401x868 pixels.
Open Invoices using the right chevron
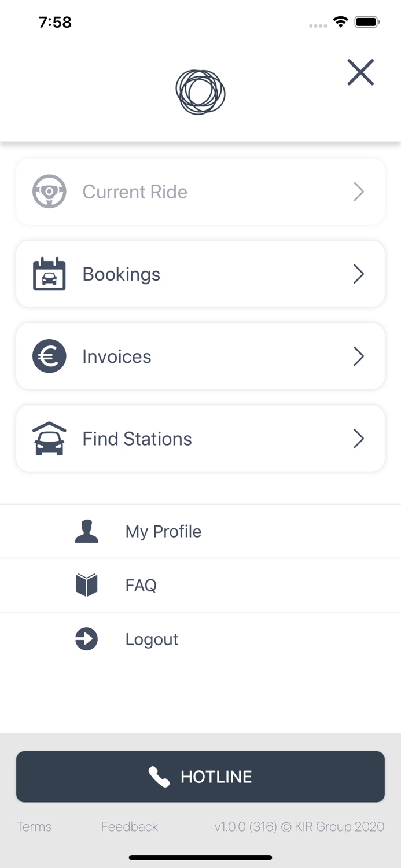[x=359, y=356]
